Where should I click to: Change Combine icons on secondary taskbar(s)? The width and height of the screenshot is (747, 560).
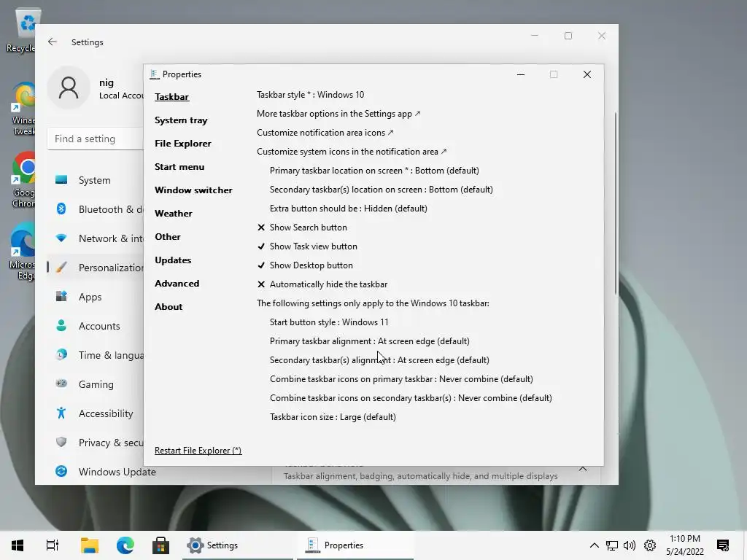(x=411, y=397)
